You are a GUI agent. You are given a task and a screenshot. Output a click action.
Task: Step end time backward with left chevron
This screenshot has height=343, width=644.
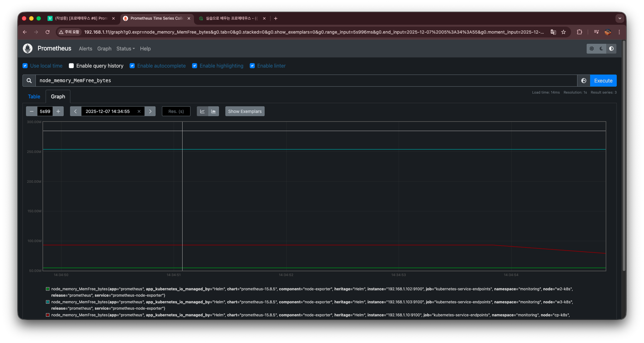(75, 111)
